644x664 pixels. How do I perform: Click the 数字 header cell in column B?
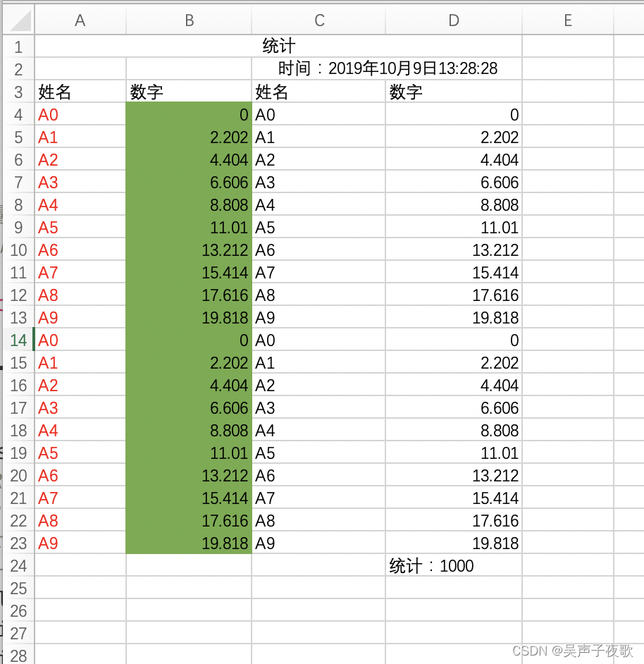[188, 92]
